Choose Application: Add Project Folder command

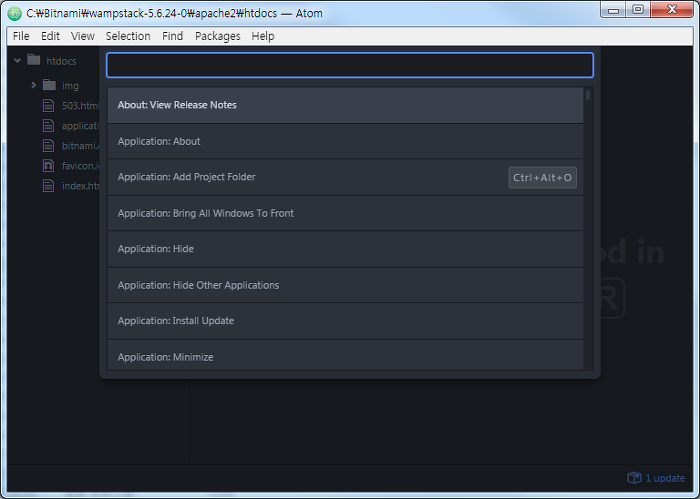(345, 177)
